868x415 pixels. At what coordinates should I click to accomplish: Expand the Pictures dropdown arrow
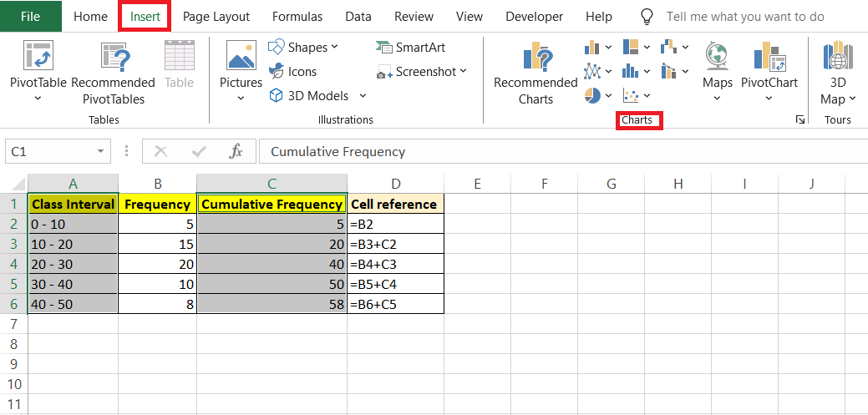[x=241, y=99]
